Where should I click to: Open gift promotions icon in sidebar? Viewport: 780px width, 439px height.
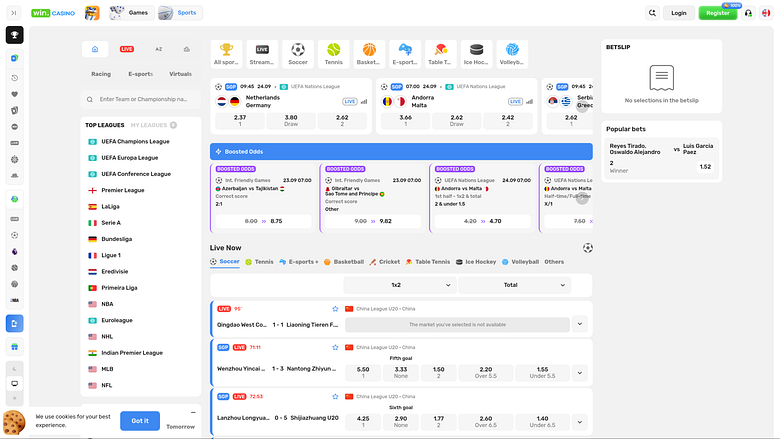tap(14, 347)
